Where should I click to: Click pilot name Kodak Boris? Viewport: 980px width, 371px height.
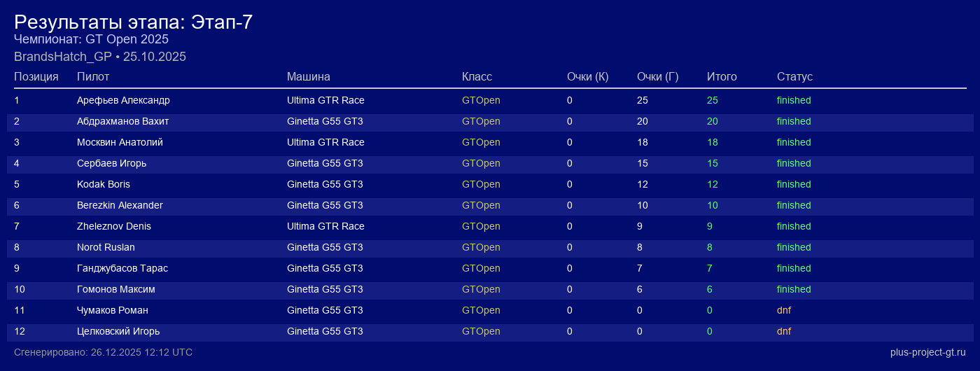tap(103, 184)
